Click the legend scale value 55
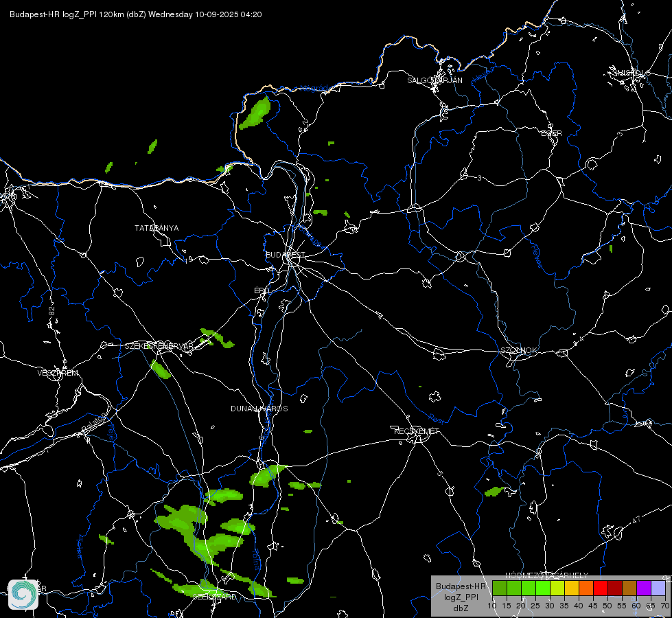The height and width of the screenshot is (618, 672). (621, 606)
